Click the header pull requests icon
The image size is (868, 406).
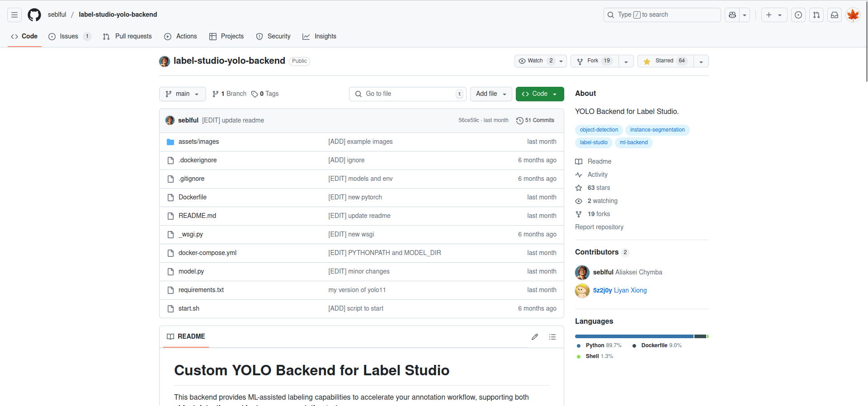(816, 15)
